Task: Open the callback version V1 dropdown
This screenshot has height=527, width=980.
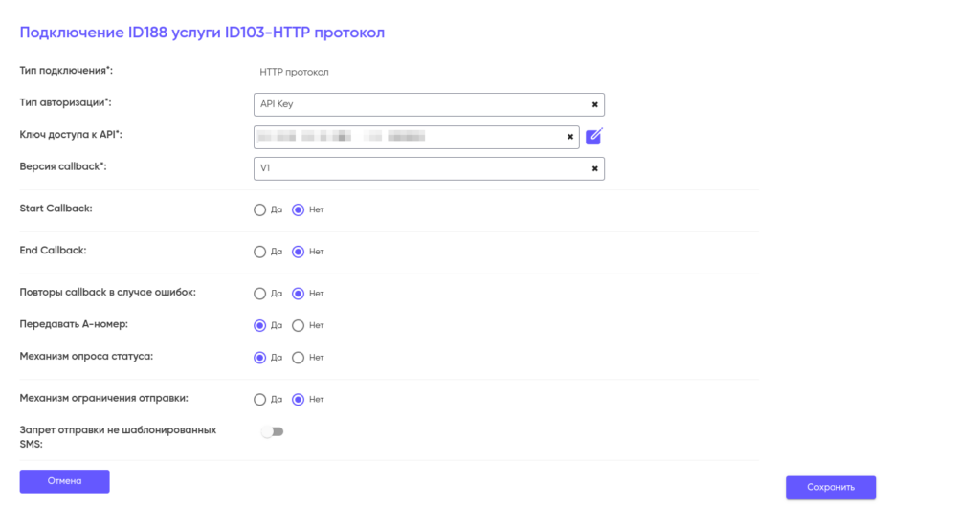Action: click(x=421, y=168)
